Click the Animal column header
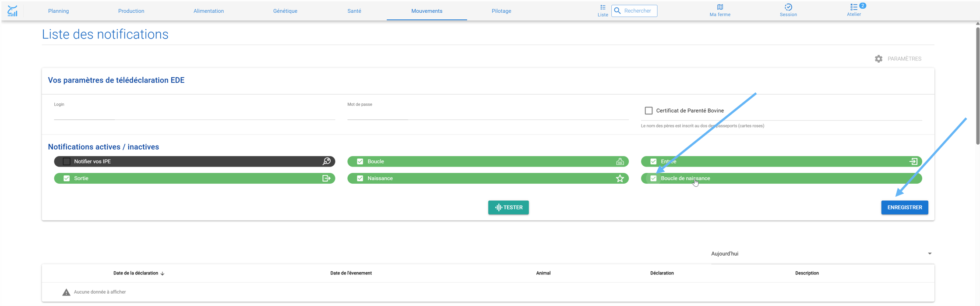 click(543, 273)
